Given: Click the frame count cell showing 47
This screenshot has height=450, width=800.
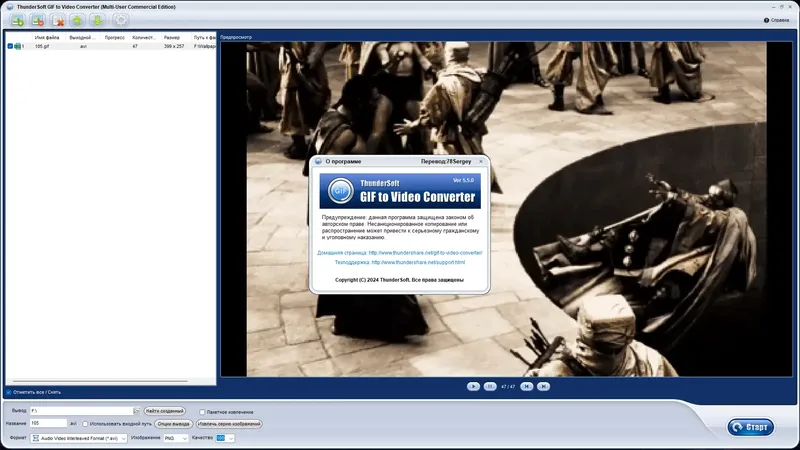Looking at the screenshot, I should [135, 46].
